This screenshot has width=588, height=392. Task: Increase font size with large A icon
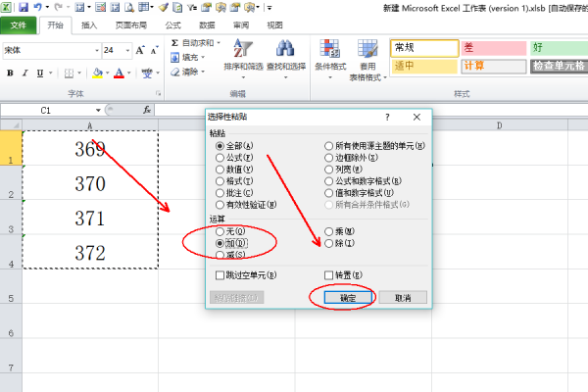tap(140, 50)
